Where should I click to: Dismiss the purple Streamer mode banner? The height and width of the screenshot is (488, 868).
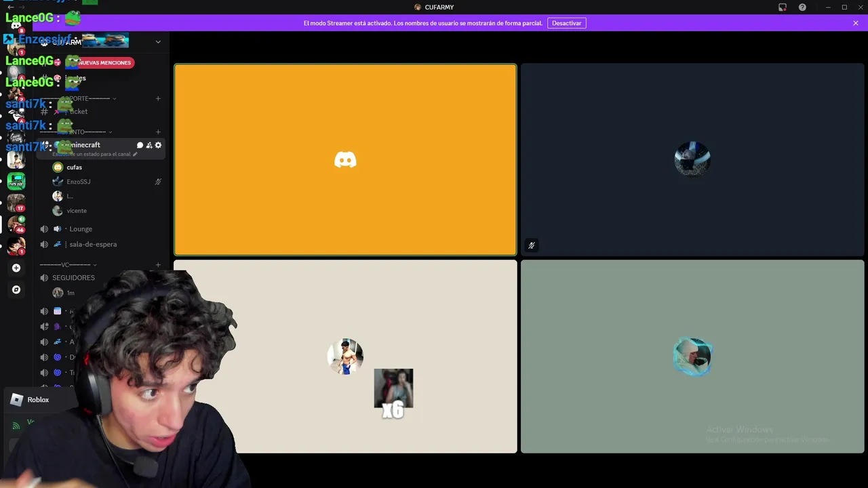856,23
